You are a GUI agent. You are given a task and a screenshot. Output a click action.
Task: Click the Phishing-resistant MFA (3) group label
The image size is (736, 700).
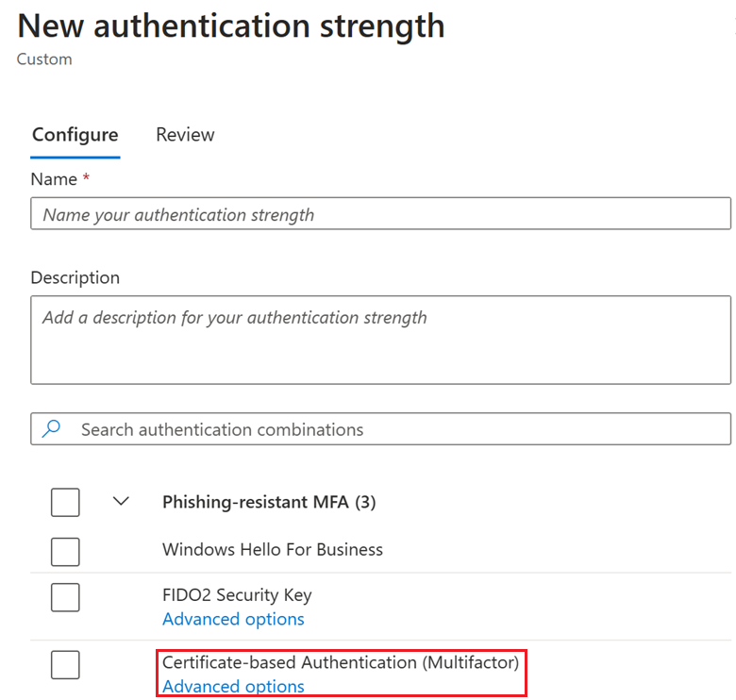click(x=269, y=502)
